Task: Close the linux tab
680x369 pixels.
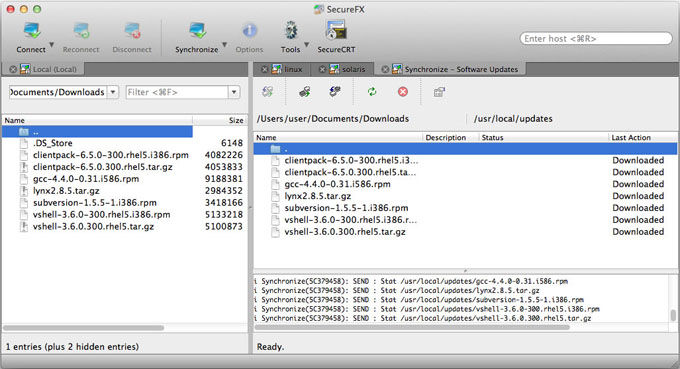Action: pos(265,69)
